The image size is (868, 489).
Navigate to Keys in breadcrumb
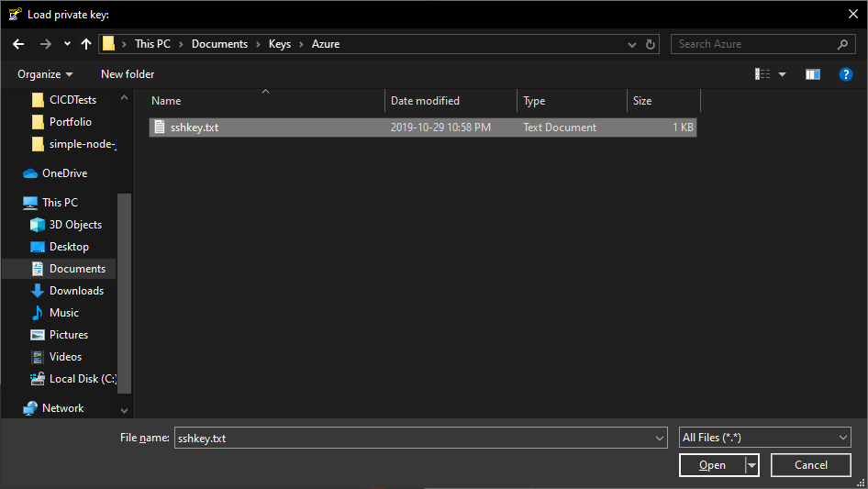tap(280, 44)
